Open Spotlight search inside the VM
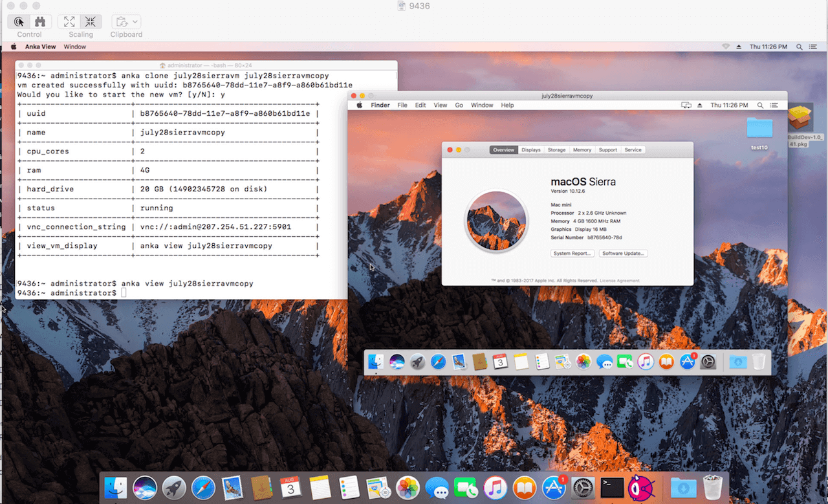This screenshot has height=504, width=828. coord(761,105)
